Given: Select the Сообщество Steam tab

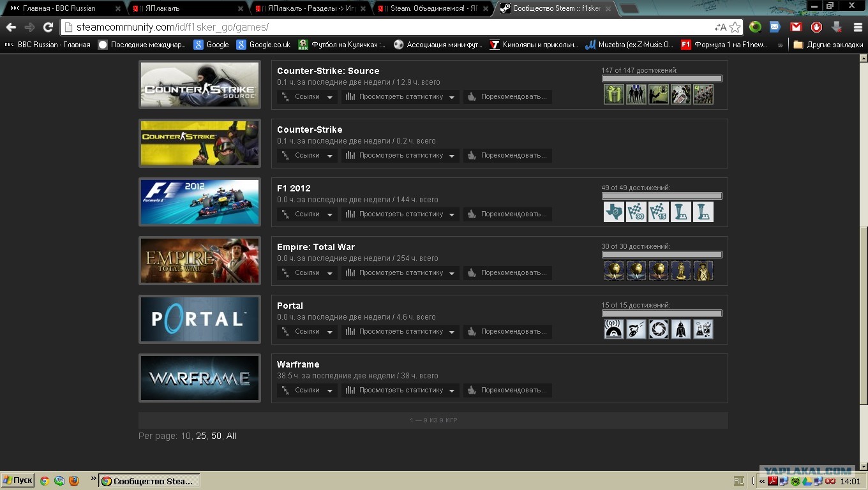Looking at the screenshot, I should pyautogui.click(x=555, y=9).
